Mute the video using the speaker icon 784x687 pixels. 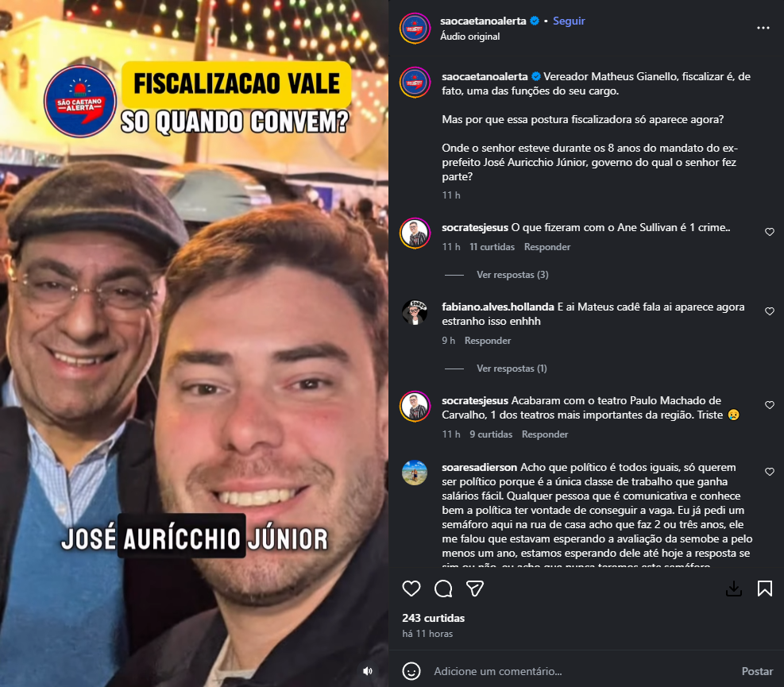(x=368, y=671)
